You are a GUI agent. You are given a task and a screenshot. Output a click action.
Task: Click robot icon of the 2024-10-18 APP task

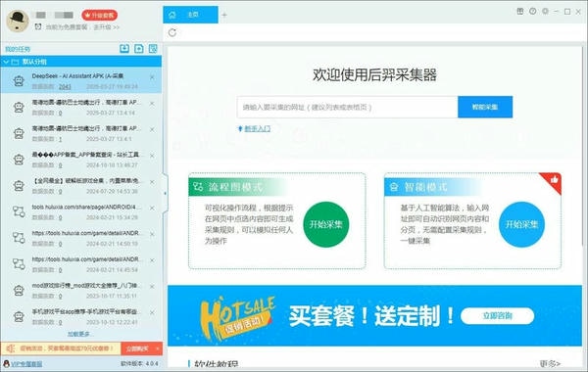click(19, 160)
